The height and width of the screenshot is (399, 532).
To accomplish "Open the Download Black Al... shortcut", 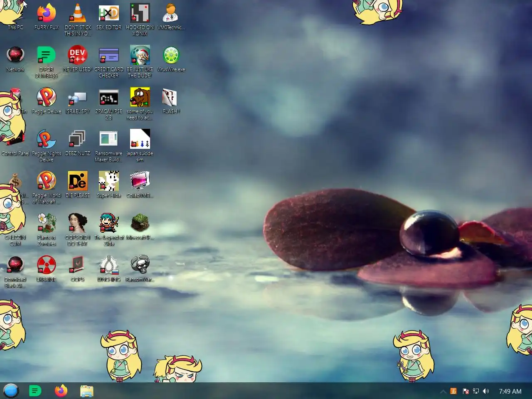I will pos(15,265).
